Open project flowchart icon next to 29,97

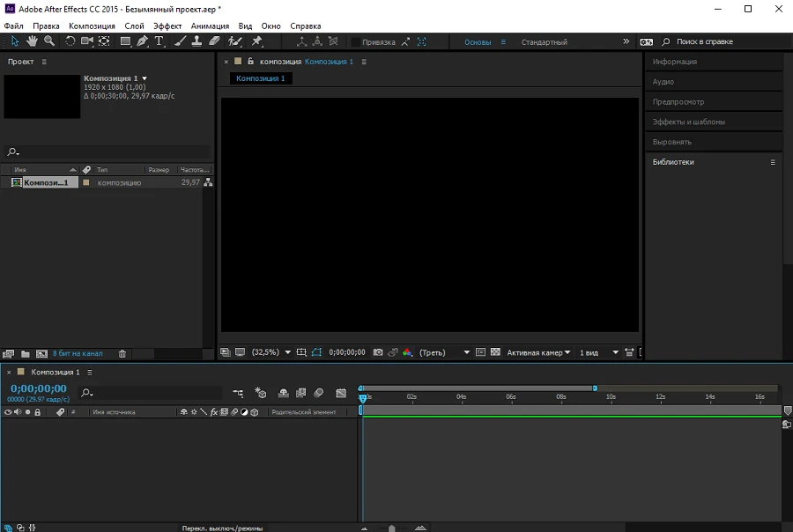point(208,182)
